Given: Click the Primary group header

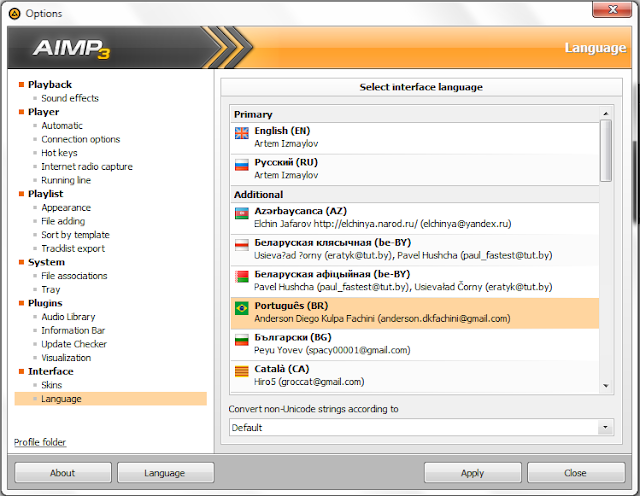Looking at the screenshot, I should click(415, 114).
